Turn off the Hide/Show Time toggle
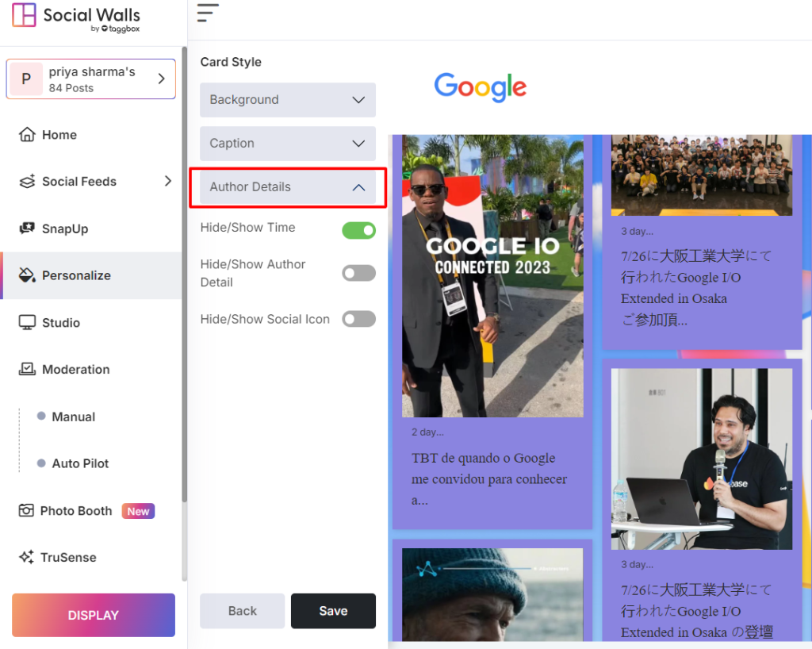Screen dimensions: 812x649 point(358,230)
